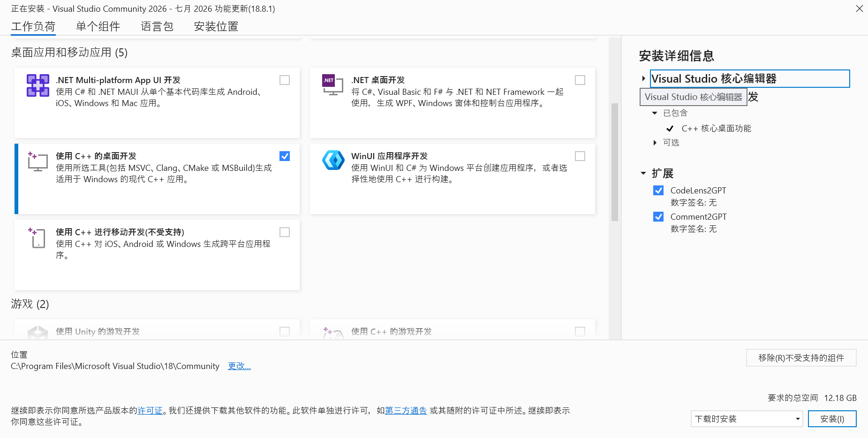Enable 使用 Unity 的游戏开发 checkbox
Viewport: 868px width, 438px height.
click(285, 332)
